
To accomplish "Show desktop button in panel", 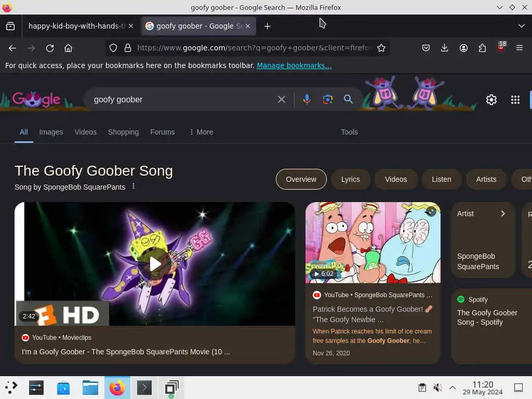I will tap(518, 388).
